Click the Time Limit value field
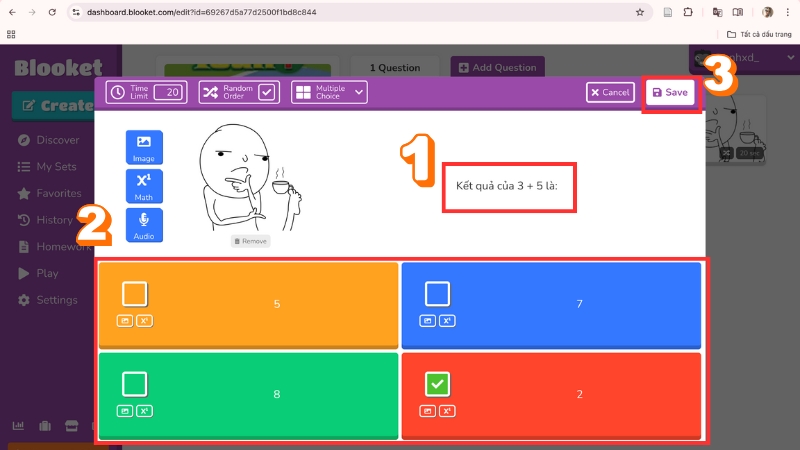The width and height of the screenshot is (800, 450). coord(170,92)
